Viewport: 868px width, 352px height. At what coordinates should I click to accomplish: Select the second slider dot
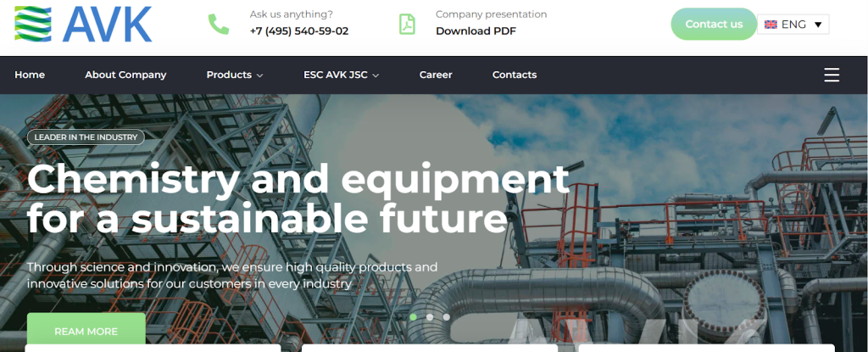[430, 317]
